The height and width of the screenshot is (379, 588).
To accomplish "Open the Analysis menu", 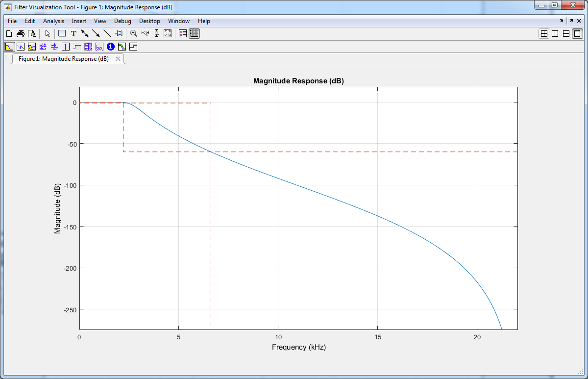I will tap(53, 21).
